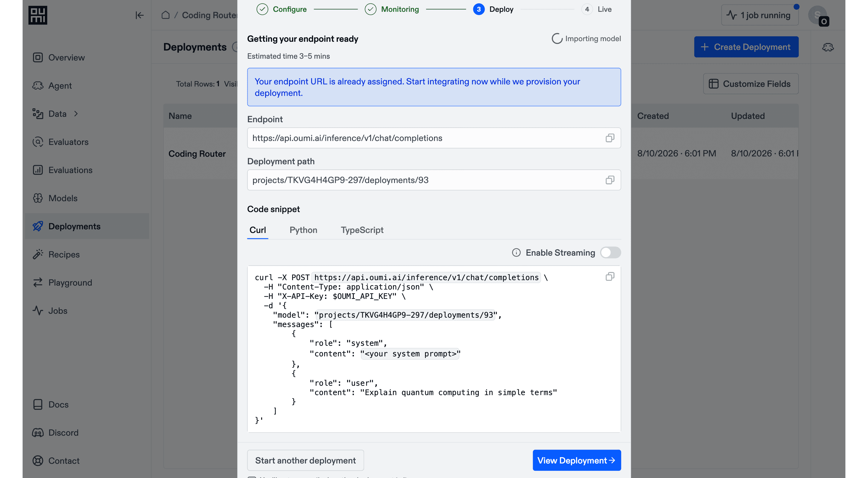
Task: Click the Importing model status
Action: click(x=586, y=39)
